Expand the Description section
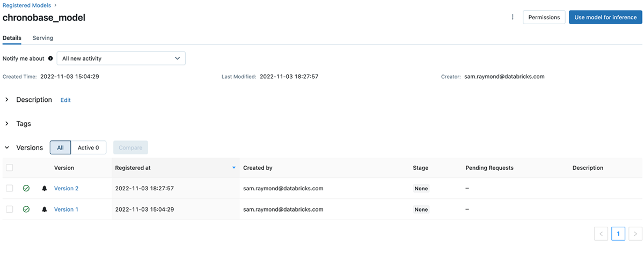 (7, 100)
